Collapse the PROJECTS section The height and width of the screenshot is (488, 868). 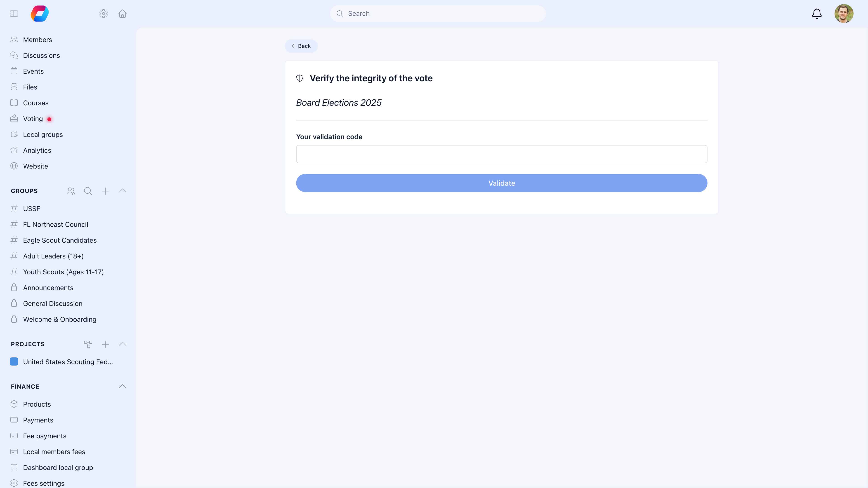click(x=122, y=344)
